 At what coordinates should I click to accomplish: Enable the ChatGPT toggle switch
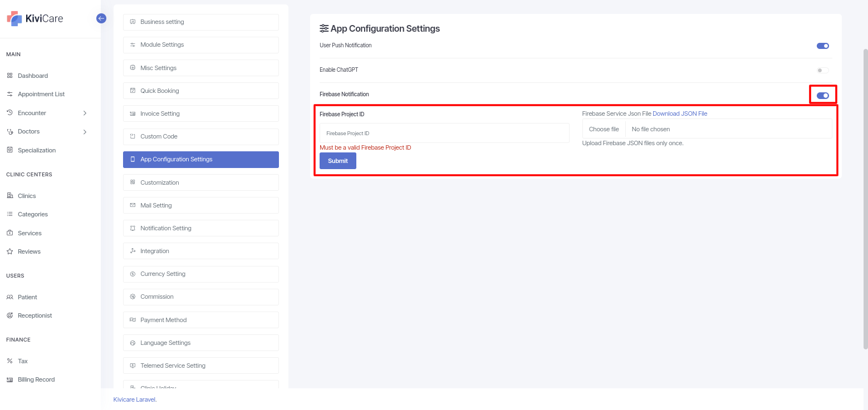click(822, 70)
